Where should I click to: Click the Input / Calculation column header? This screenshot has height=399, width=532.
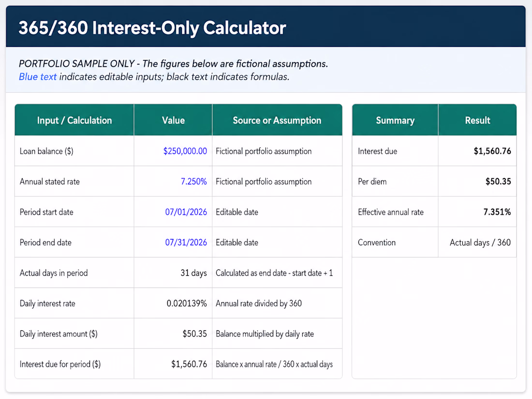pyautogui.click(x=74, y=120)
